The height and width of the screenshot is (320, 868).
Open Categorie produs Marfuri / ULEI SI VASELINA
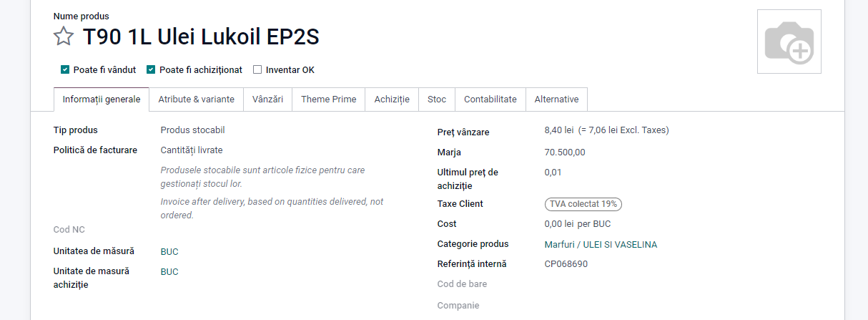click(x=600, y=245)
